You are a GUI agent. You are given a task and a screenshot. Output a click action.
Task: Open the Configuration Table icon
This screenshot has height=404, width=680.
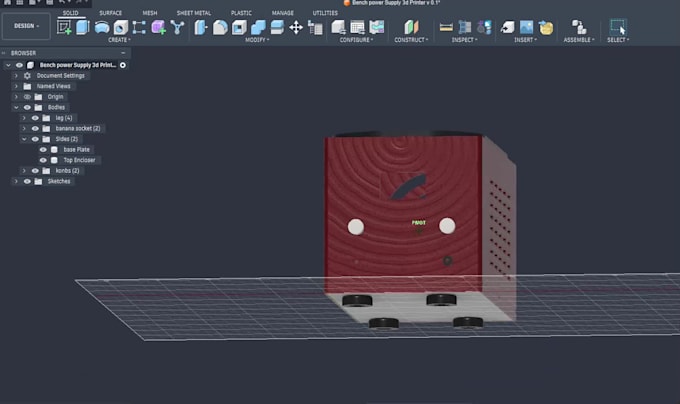pos(357,27)
